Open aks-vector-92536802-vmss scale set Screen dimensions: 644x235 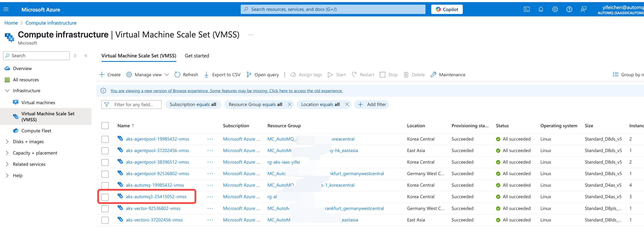[153, 209]
